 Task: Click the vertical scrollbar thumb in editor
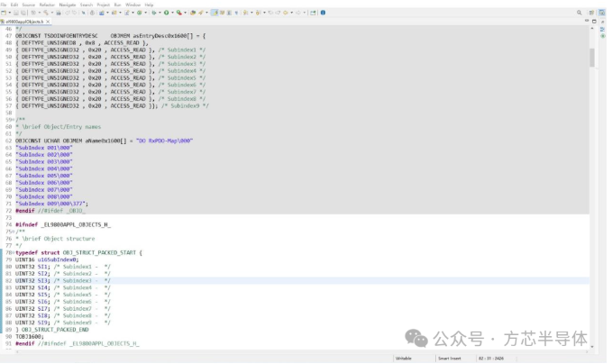(x=592, y=58)
